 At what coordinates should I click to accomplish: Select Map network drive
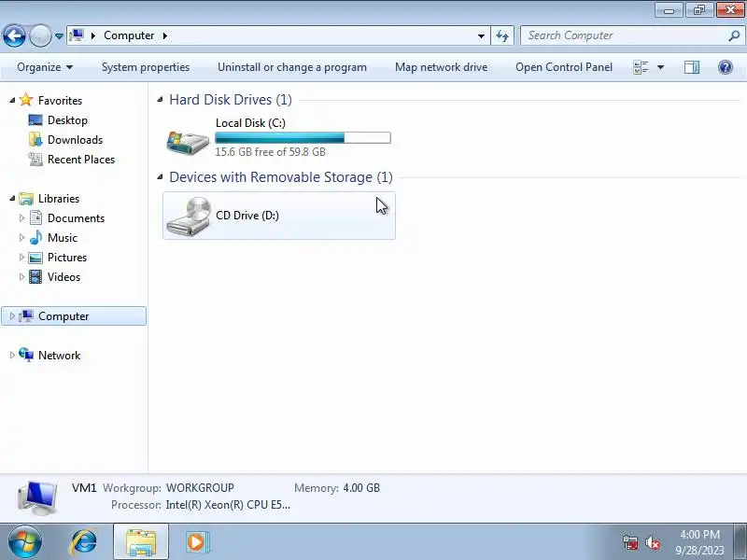coord(441,67)
